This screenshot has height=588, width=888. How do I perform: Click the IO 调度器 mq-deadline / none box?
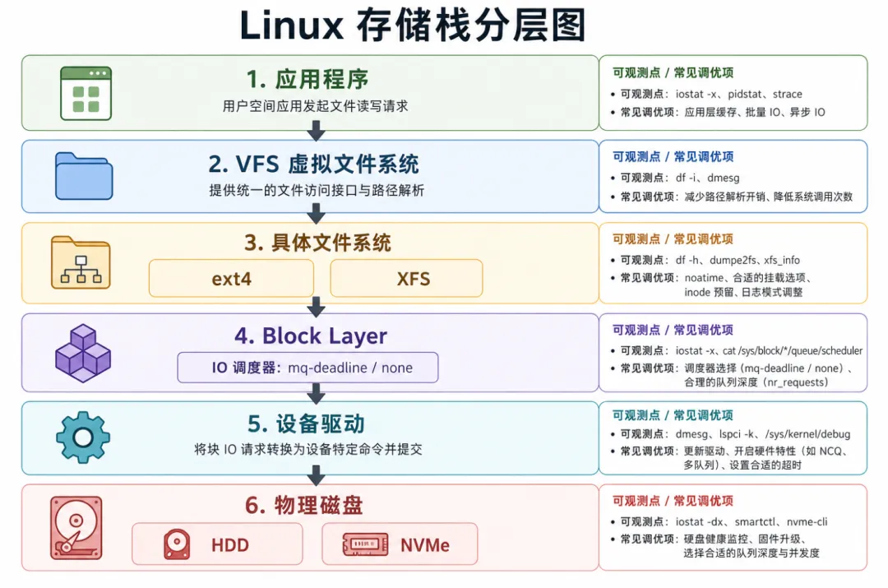[x=308, y=368]
